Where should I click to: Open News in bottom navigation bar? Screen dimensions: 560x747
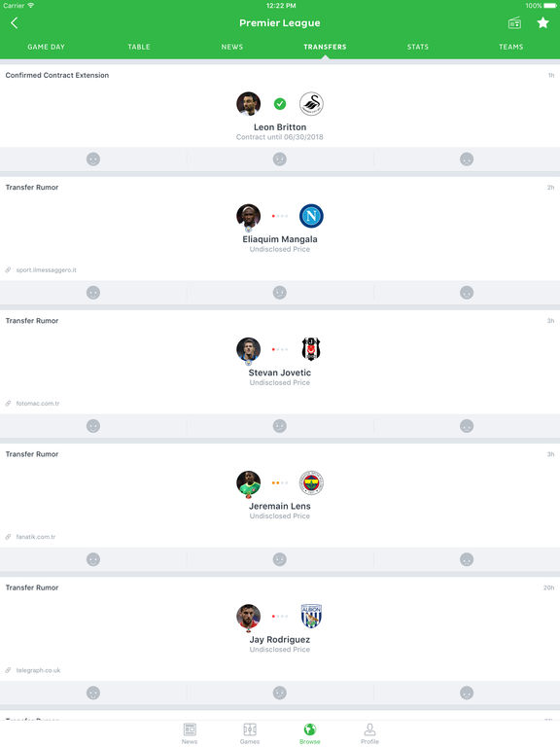[x=190, y=733]
